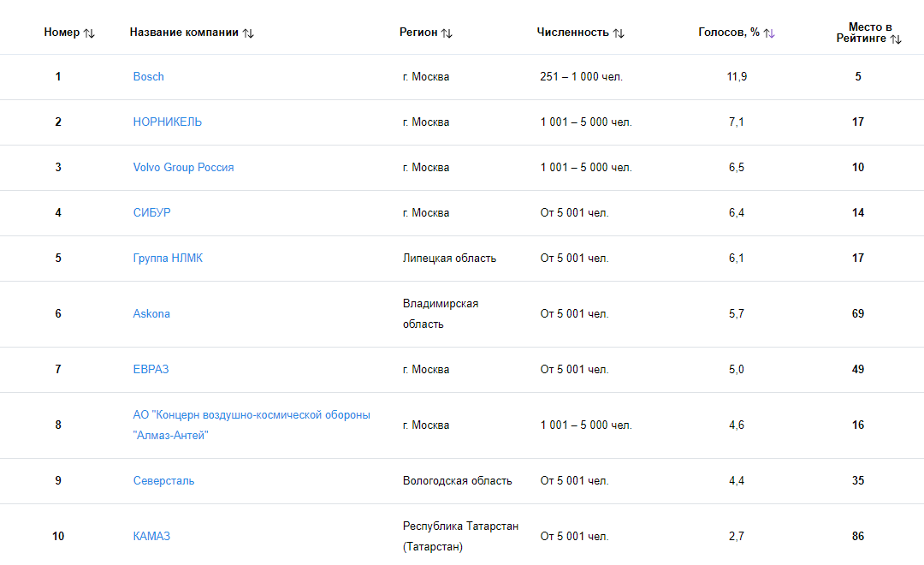Toggle sorting via Численность arrows
Image resolution: width=924 pixels, height=565 pixels.
coord(619,33)
